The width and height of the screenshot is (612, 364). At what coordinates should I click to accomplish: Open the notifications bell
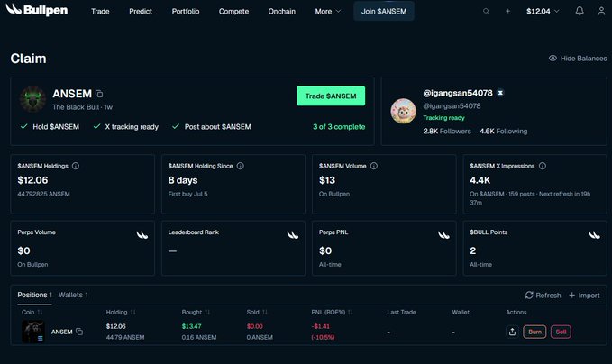[x=580, y=11]
